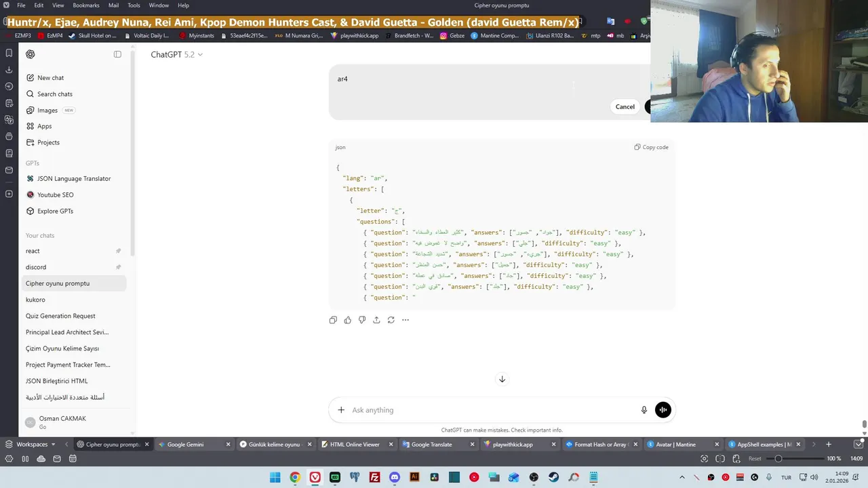Switch to the Google Translate tab
Viewport: 868px width, 488px height.
tap(437, 445)
